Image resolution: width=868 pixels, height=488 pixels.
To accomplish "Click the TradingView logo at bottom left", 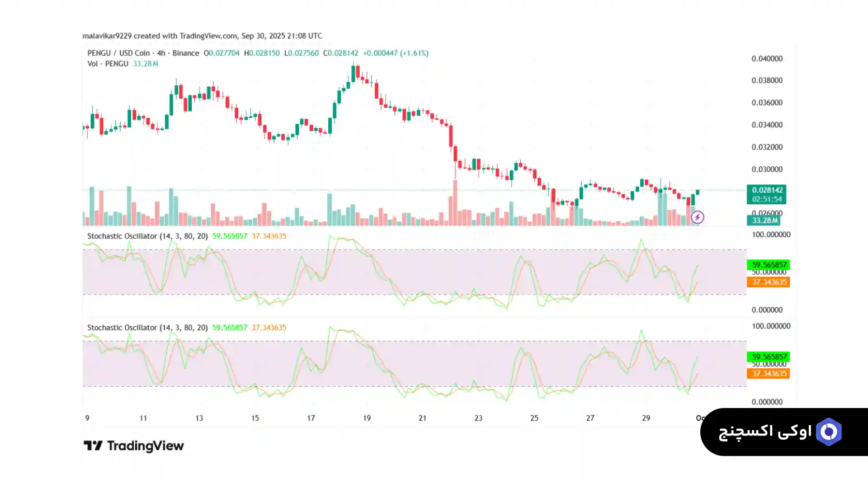I will [x=134, y=446].
